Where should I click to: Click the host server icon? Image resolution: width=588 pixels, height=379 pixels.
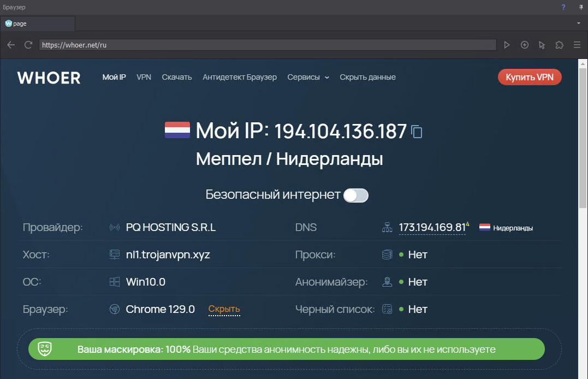(x=114, y=254)
